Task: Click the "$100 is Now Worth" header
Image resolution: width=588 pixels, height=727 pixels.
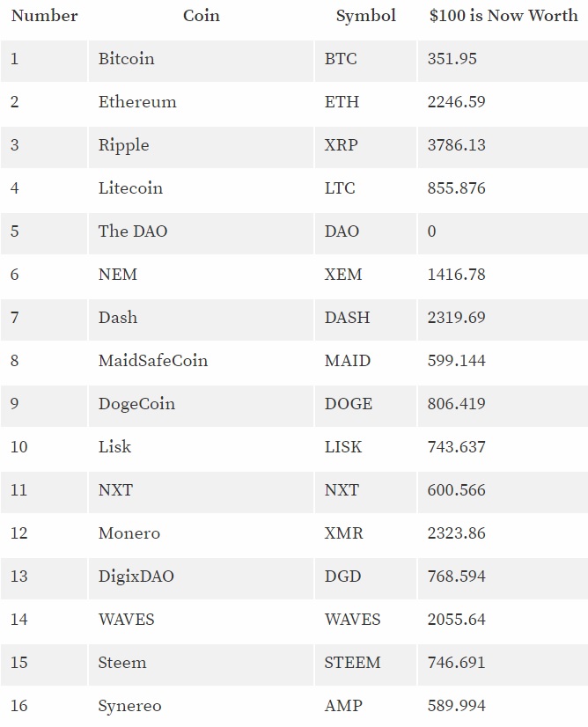Action: pyautogui.click(x=503, y=16)
